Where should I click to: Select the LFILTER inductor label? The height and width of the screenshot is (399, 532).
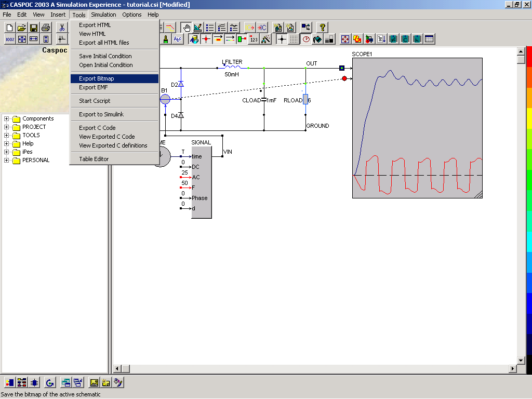(232, 62)
